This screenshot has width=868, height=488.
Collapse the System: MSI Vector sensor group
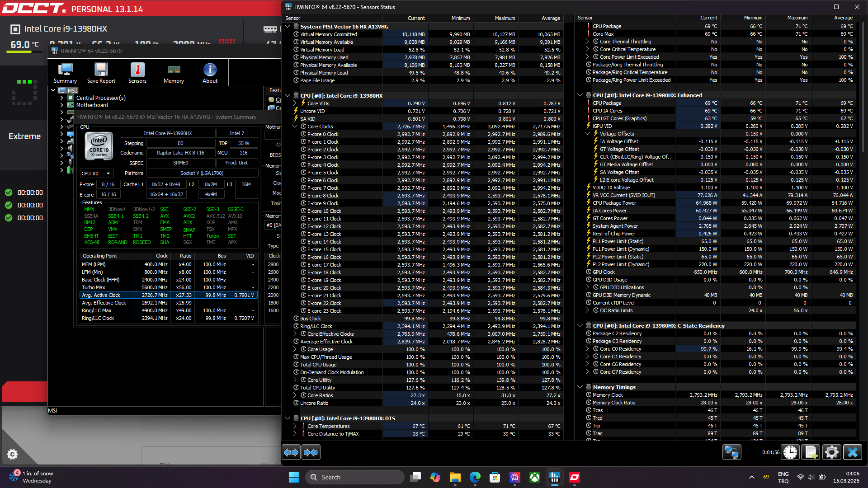pos(288,27)
